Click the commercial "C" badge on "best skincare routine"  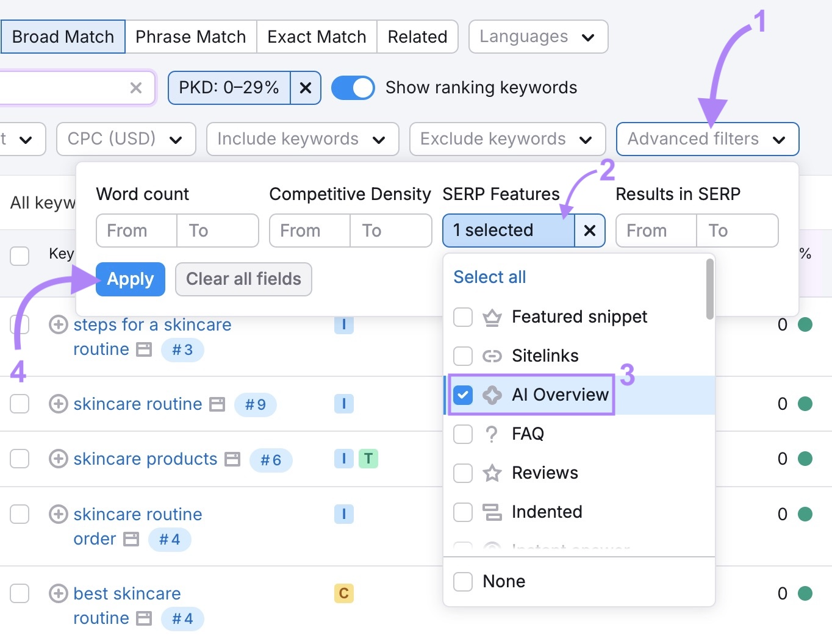343,593
